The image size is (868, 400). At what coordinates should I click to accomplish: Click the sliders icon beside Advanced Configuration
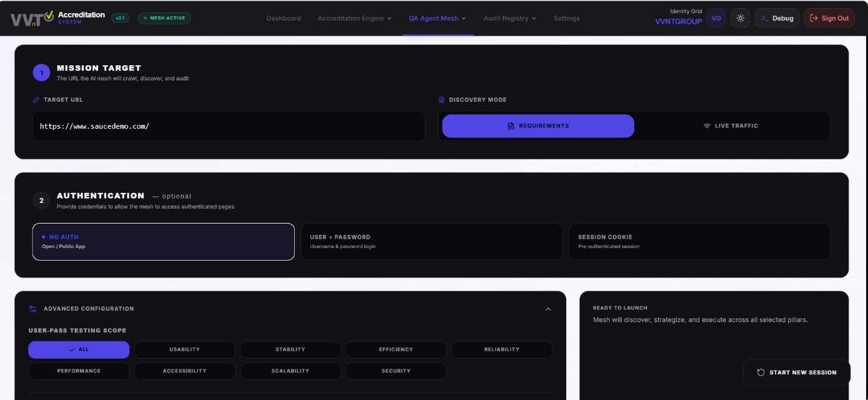[x=33, y=309]
